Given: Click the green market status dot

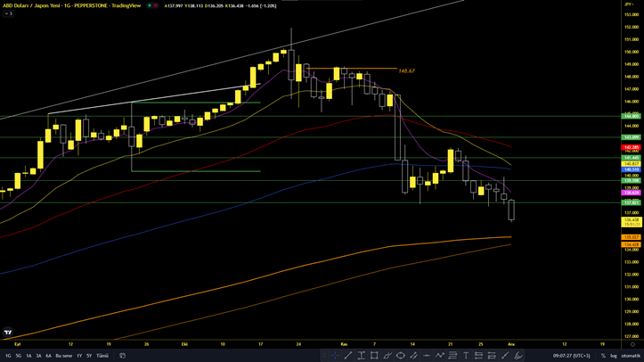Looking at the screenshot, I should 150,5.
